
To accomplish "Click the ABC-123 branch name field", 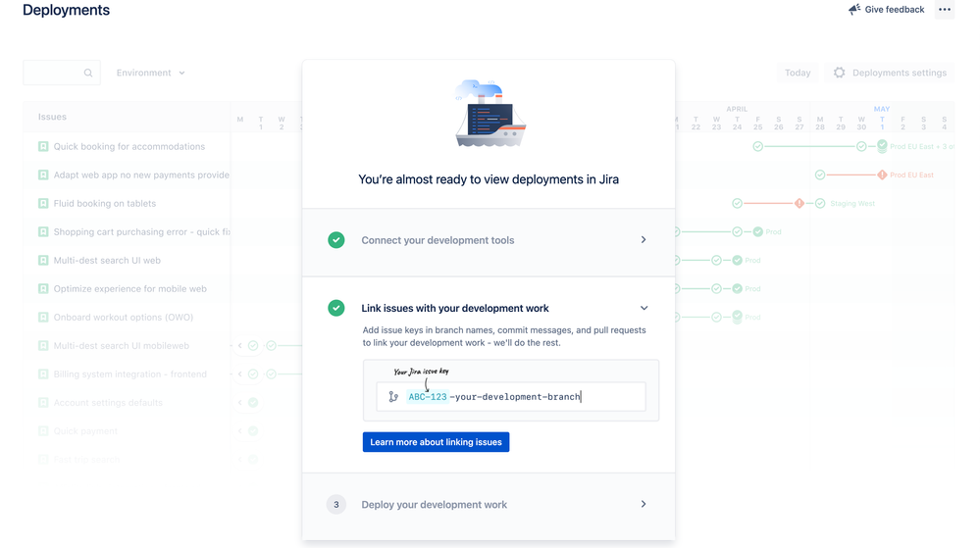I will (x=511, y=397).
